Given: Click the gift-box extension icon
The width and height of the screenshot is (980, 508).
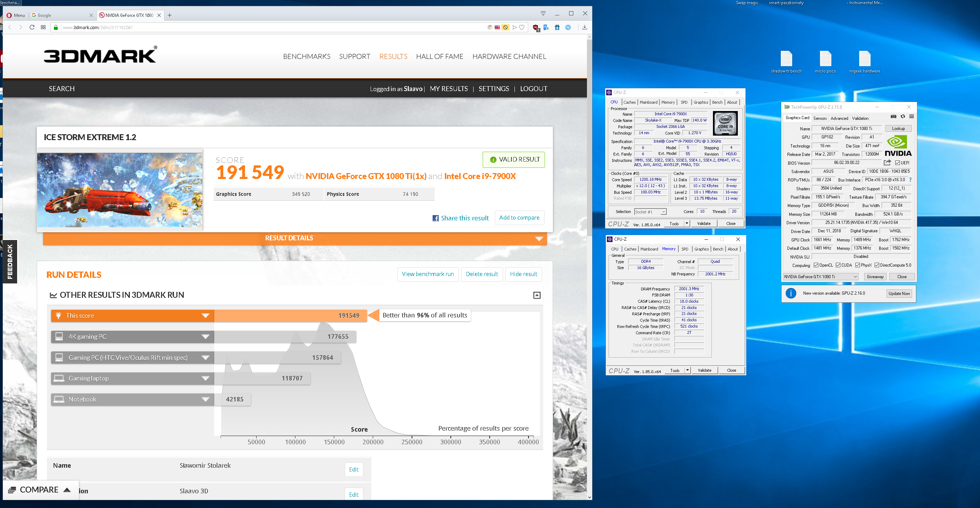Looking at the screenshot, I should 557,27.
